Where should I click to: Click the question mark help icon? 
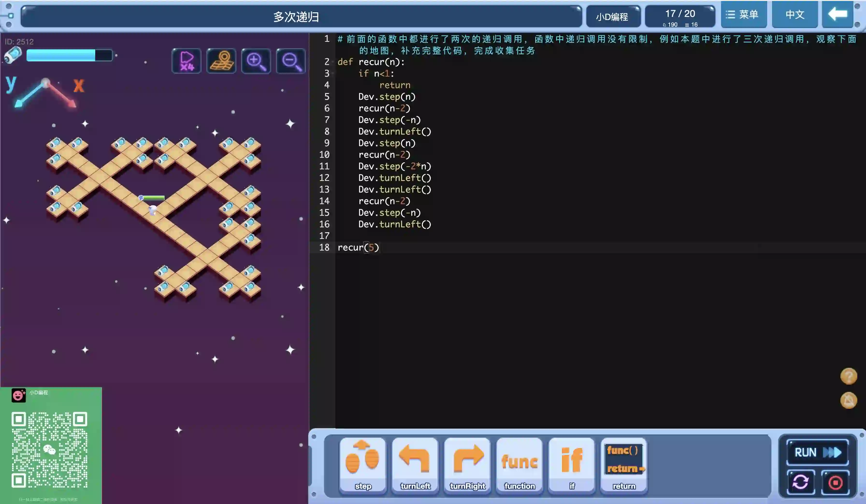(x=848, y=376)
